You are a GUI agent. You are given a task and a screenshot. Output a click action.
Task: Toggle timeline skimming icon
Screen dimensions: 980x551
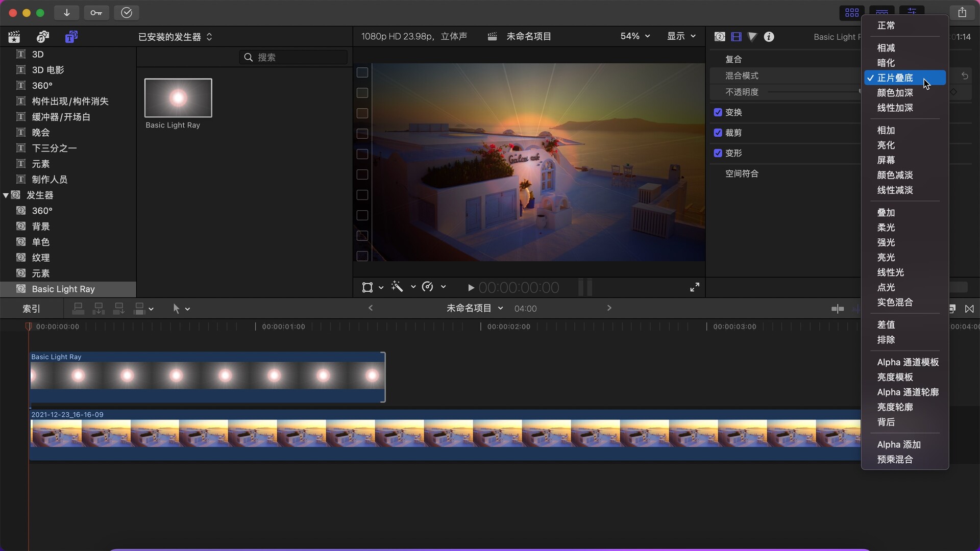point(838,309)
